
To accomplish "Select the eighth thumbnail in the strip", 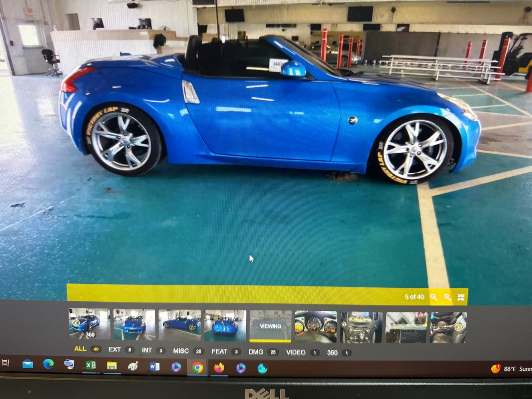I will tap(406, 328).
